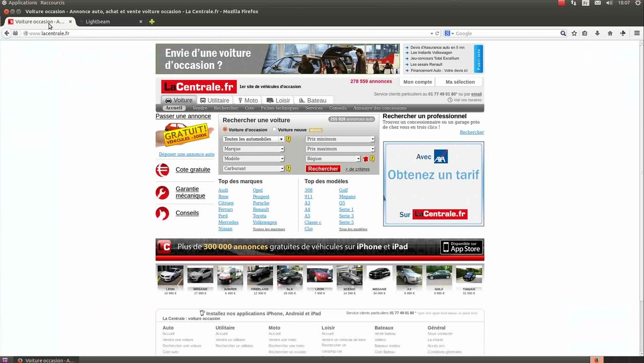644x363 pixels.
Task: Open the Prix maximum dropdown
Action: [340, 149]
